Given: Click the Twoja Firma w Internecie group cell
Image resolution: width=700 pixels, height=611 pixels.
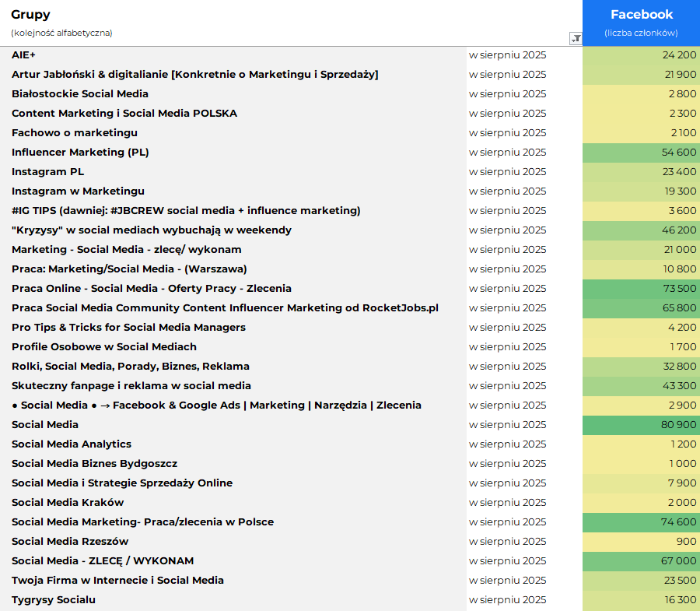Looking at the screenshot, I should coord(117,581).
